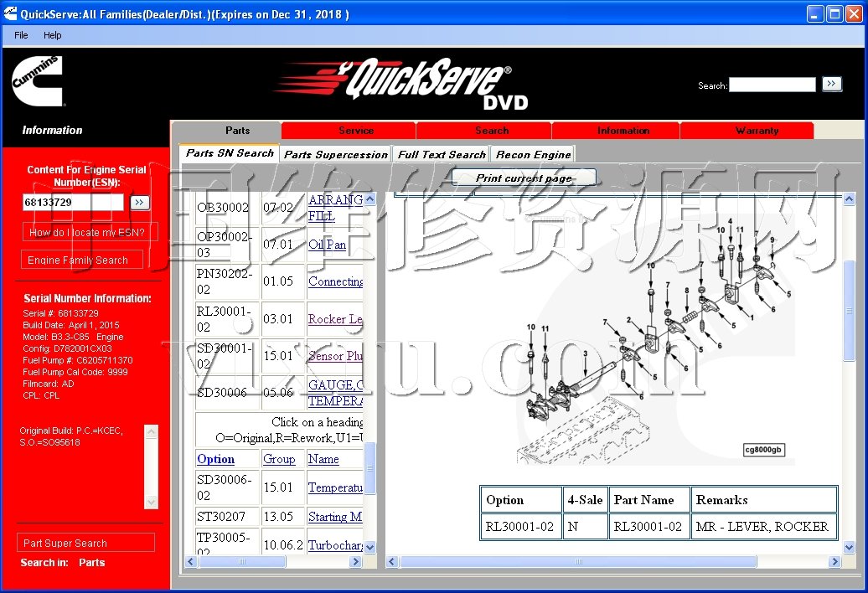The image size is (868, 593).
Task: Select the Parts Supercession sub-tab
Action: [x=336, y=154]
